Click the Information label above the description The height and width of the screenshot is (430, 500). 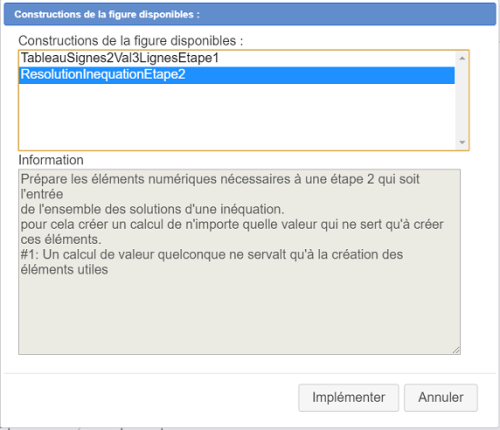tap(51, 160)
